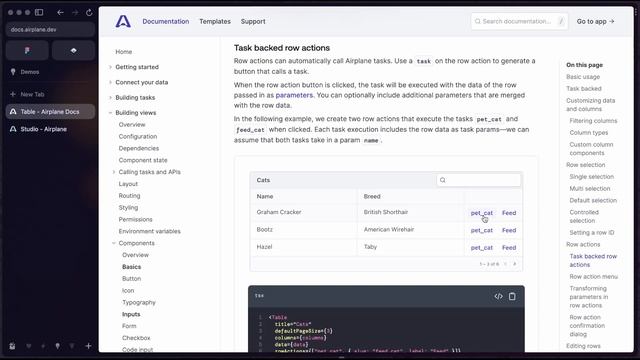Click the magnifier icon in Search documentation
The image size is (640, 360).
point(478,21)
